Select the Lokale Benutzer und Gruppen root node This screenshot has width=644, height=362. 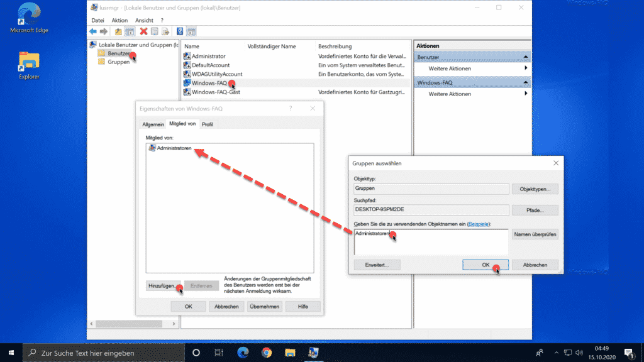(135, 45)
